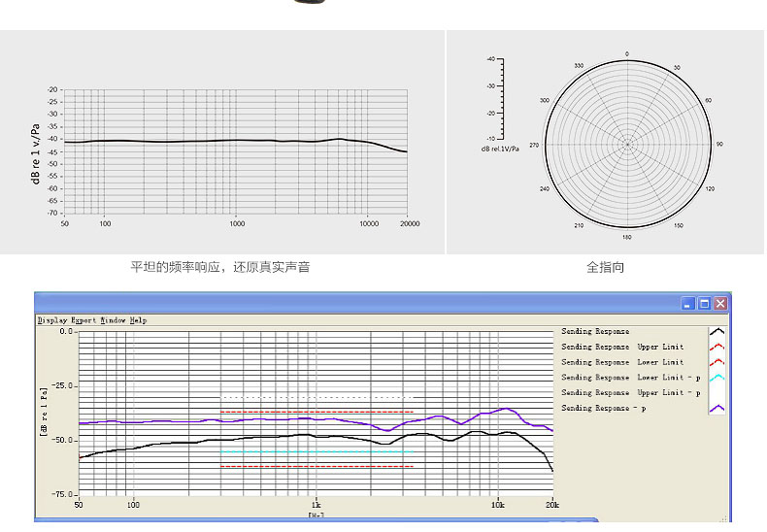Click the black Sending Response legend icon
Image resolution: width=767 pixels, height=532 pixels.
click(x=717, y=332)
